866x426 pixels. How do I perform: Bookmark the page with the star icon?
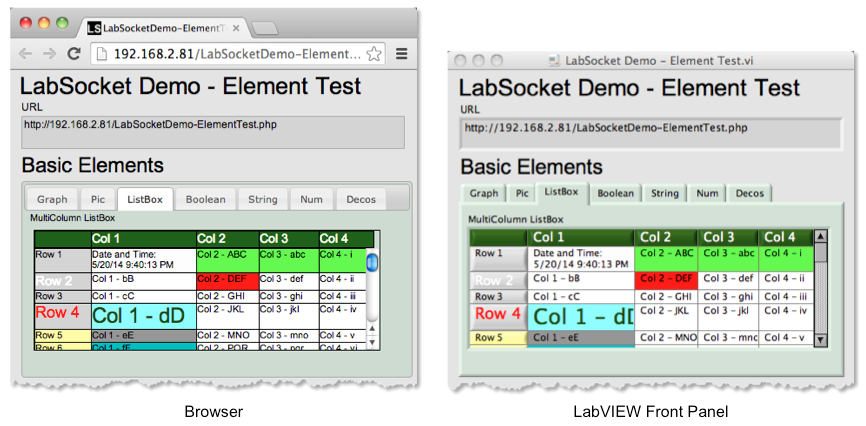click(374, 54)
